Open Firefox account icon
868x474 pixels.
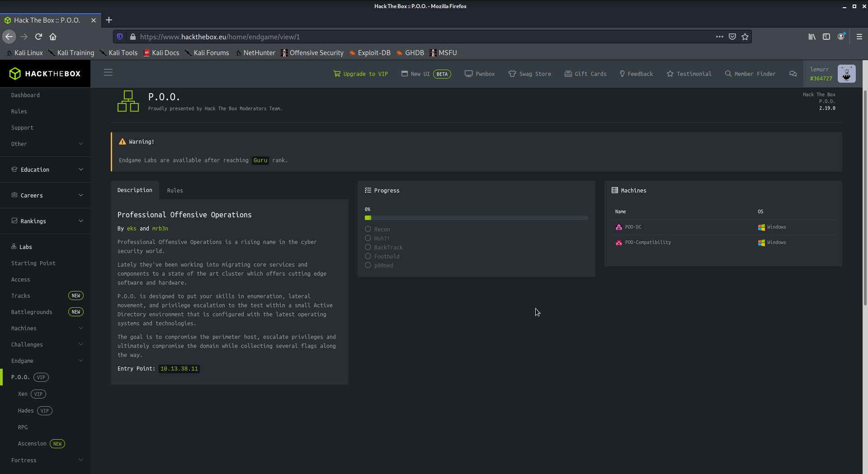[x=841, y=37]
